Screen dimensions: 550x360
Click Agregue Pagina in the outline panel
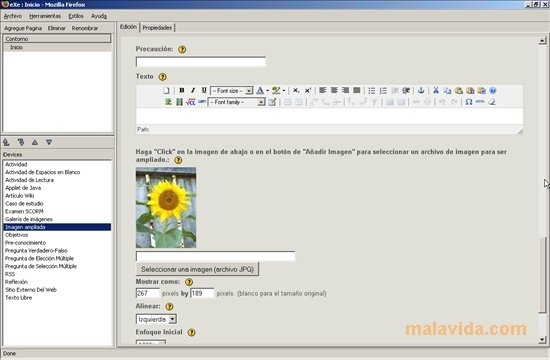[x=23, y=28]
